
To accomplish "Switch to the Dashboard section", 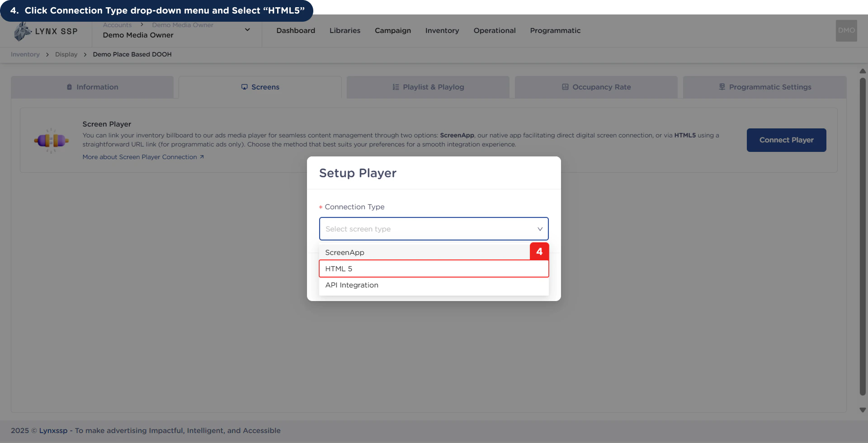I will (x=295, y=30).
